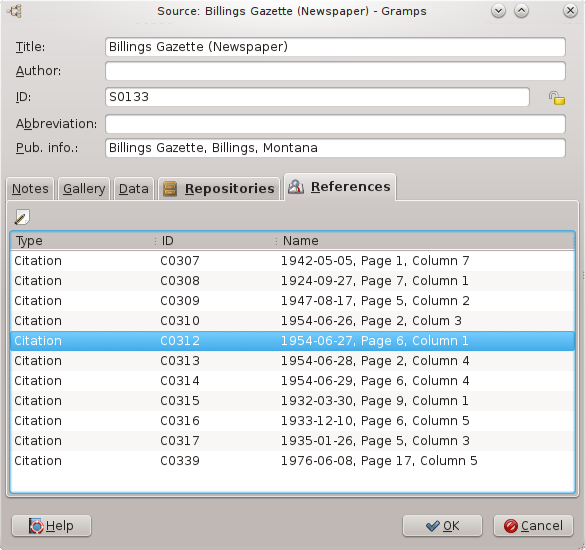Click name '1954-06-26, Page 2, Colum 3'
This screenshot has height=550, width=585.
tap(371, 321)
